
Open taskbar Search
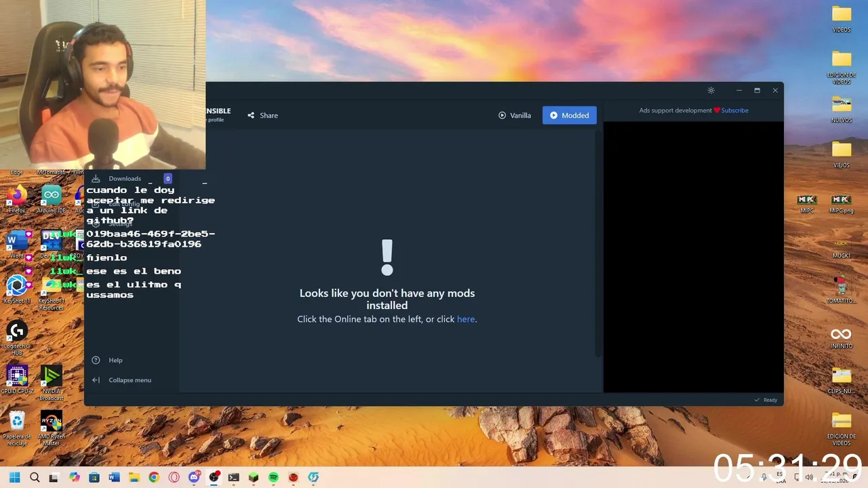[x=35, y=477]
